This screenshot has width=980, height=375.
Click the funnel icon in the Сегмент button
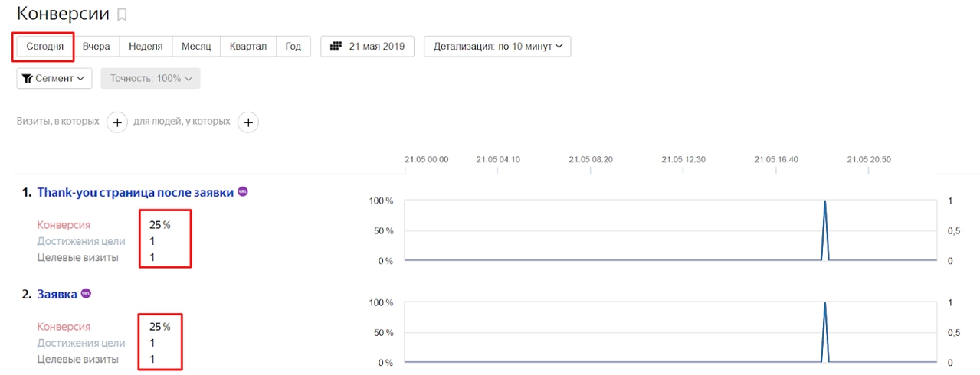coord(28,78)
